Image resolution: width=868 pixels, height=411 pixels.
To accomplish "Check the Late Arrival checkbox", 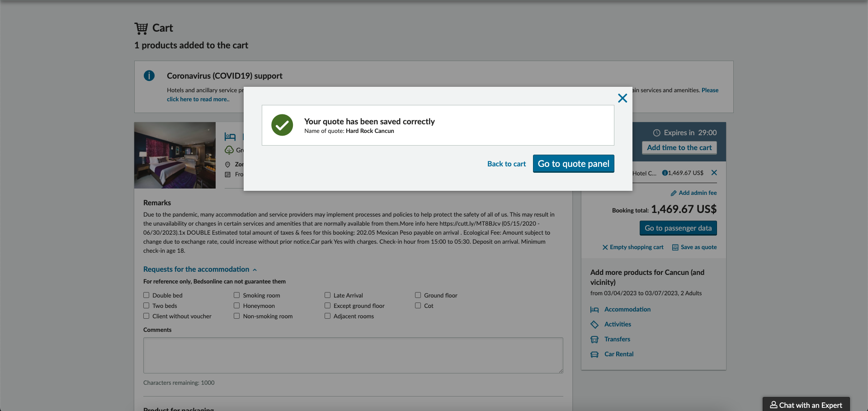I will [327, 295].
